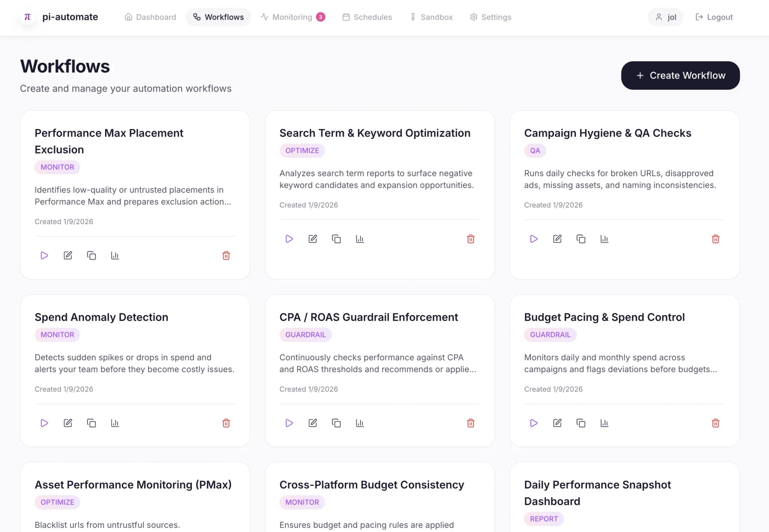The height and width of the screenshot is (532, 769).
Task: Open the jol user account menu
Action: tap(665, 17)
